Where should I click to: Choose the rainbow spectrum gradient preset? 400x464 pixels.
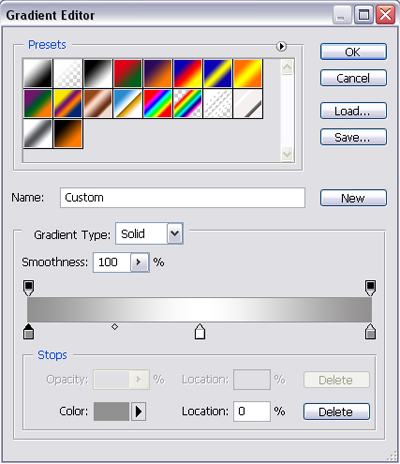tap(157, 103)
